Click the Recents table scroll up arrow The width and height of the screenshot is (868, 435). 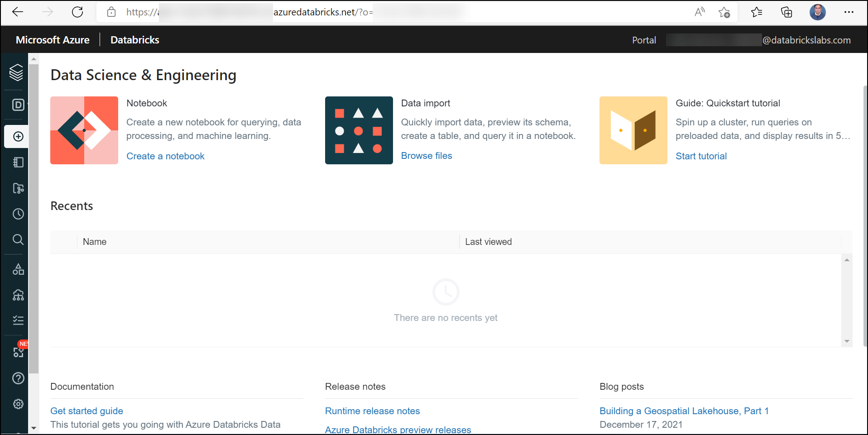[x=847, y=260]
